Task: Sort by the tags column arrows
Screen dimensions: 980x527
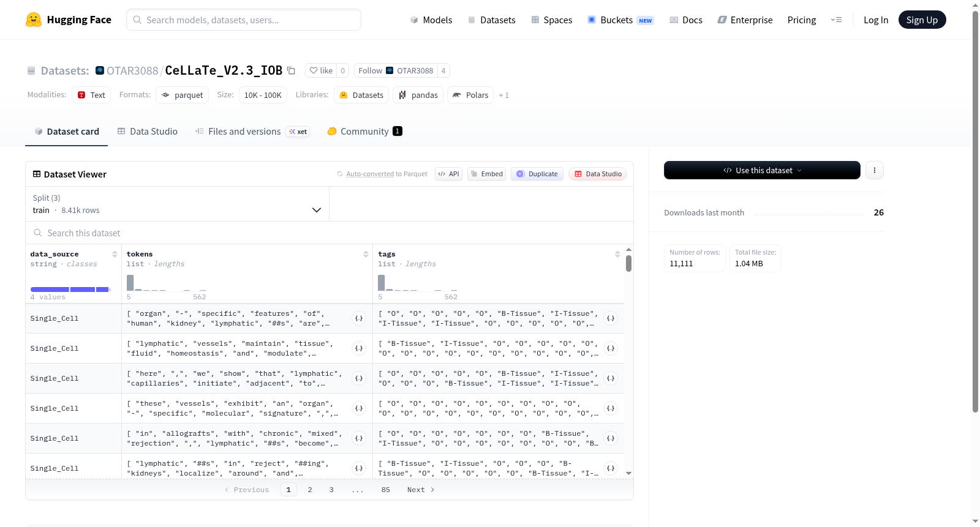Action: click(617, 254)
